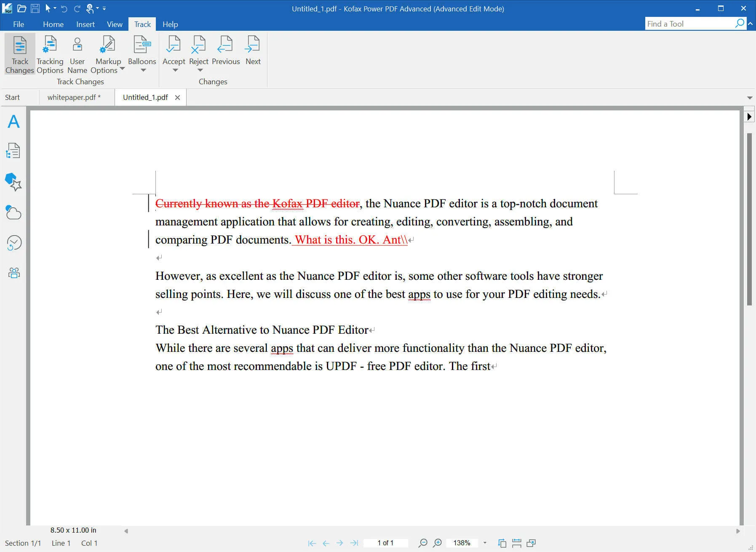Open the document structure sidebar panel icon
The image size is (756, 552).
[13, 151]
